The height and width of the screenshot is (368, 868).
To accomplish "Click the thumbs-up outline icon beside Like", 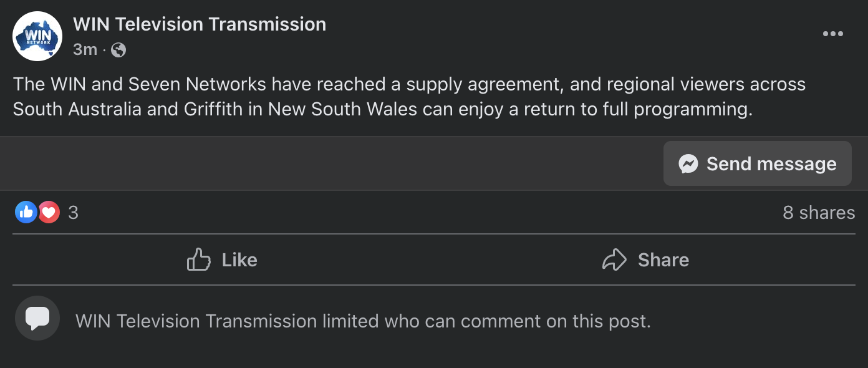I will pyautogui.click(x=199, y=259).
